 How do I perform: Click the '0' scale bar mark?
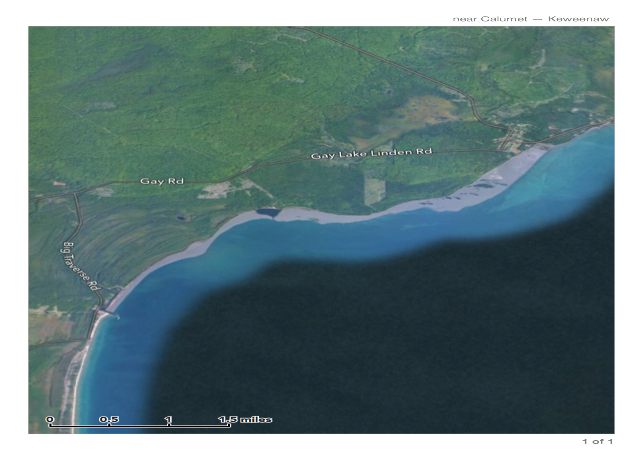pos(50,419)
